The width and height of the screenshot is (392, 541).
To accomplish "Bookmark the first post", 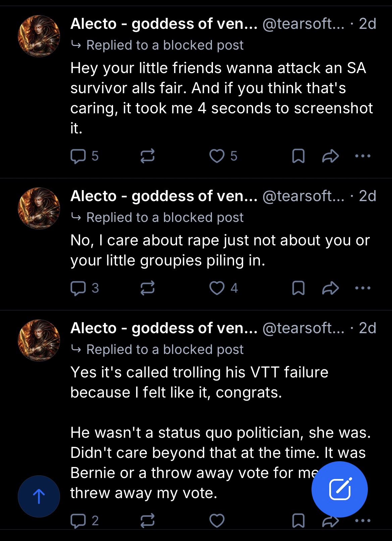I will pos(298,156).
